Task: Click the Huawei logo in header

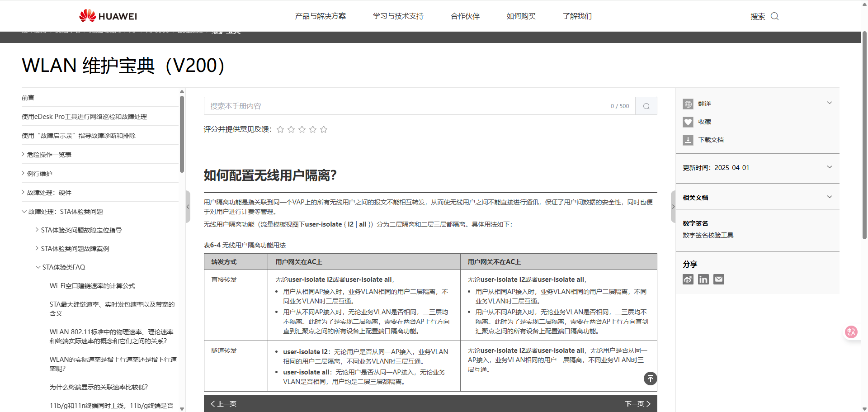Action: pyautogui.click(x=108, y=16)
